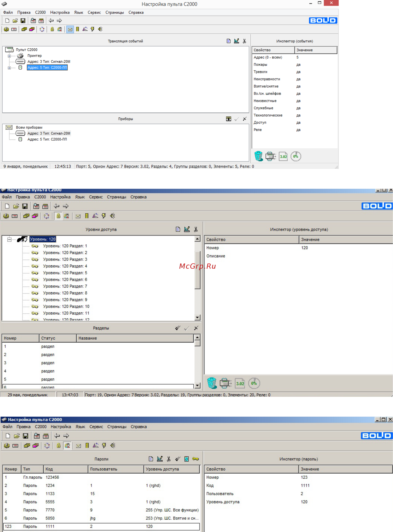Expand Принтер node in top window tree
The width and height of the screenshot is (393, 532).
click(x=9, y=56)
